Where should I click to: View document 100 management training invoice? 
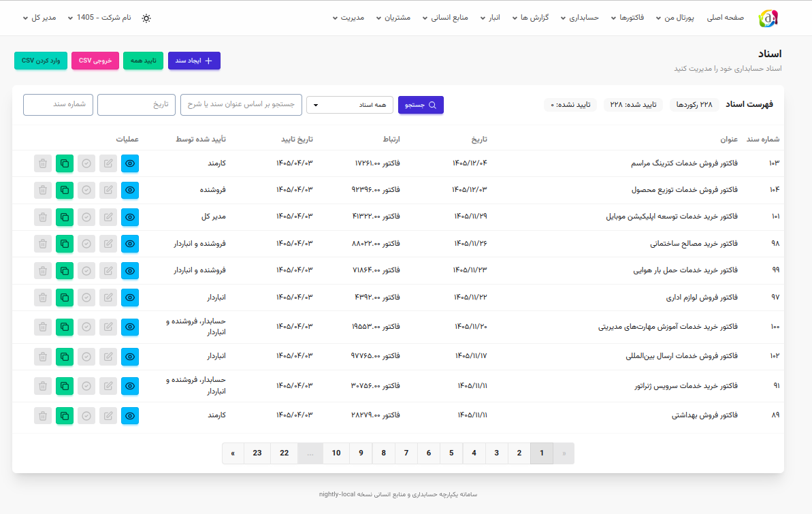tap(130, 327)
